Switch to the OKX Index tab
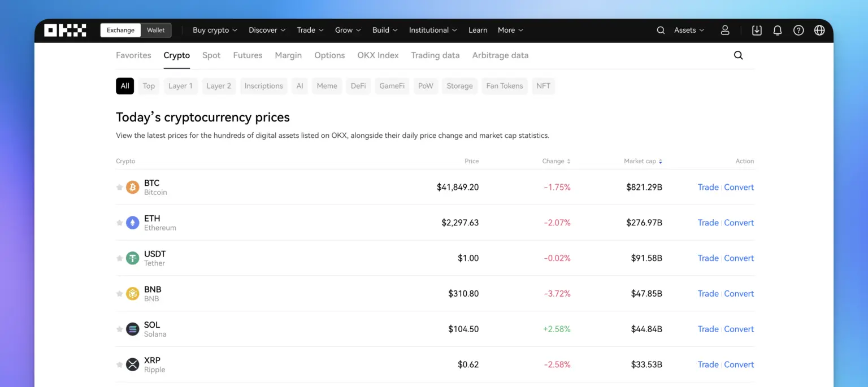Image resolution: width=868 pixels, height=387 pixels. pos(378,55)
